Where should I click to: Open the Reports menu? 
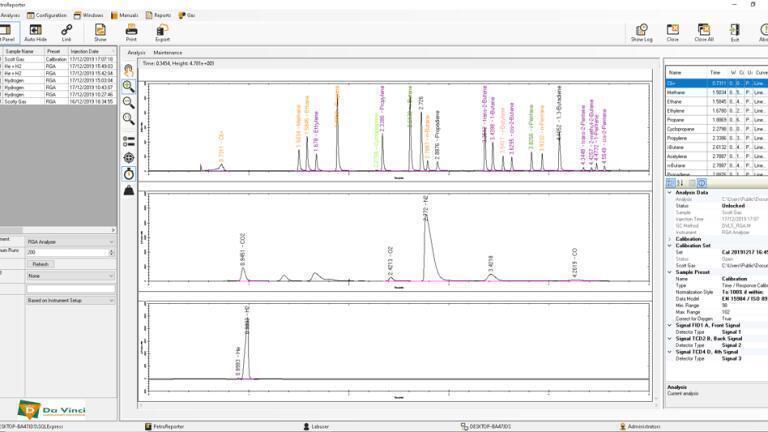pos(158,15)
